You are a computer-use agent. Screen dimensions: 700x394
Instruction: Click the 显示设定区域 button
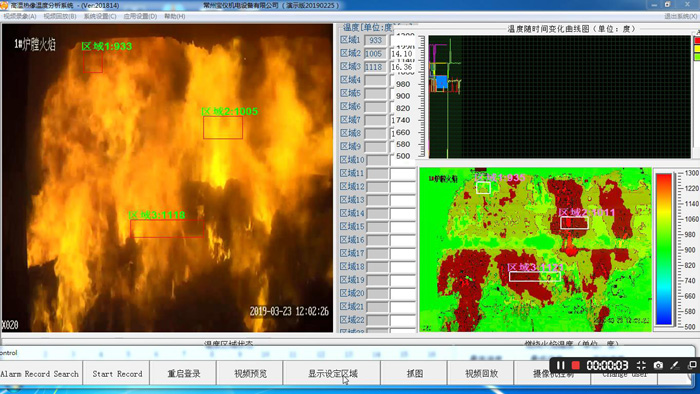pyautogui.click(x=332, y=373)
